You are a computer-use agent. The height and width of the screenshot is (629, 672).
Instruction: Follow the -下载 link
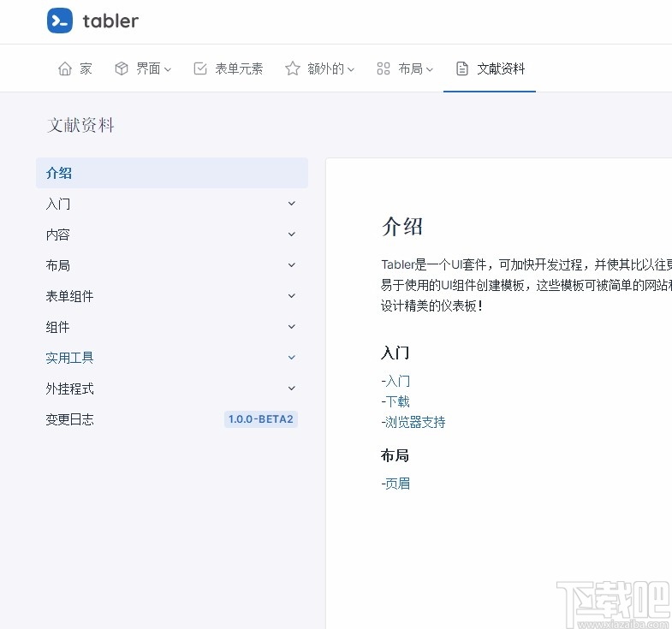395,401
